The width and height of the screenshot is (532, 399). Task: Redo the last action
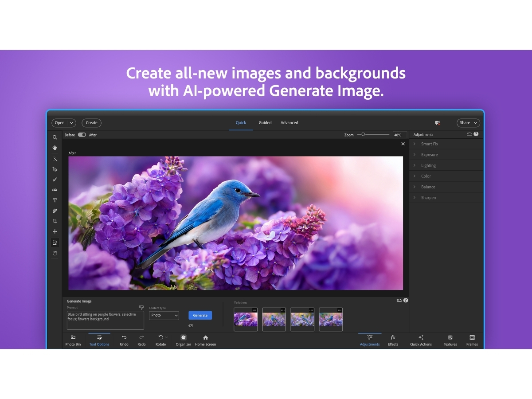pos(141,340)
